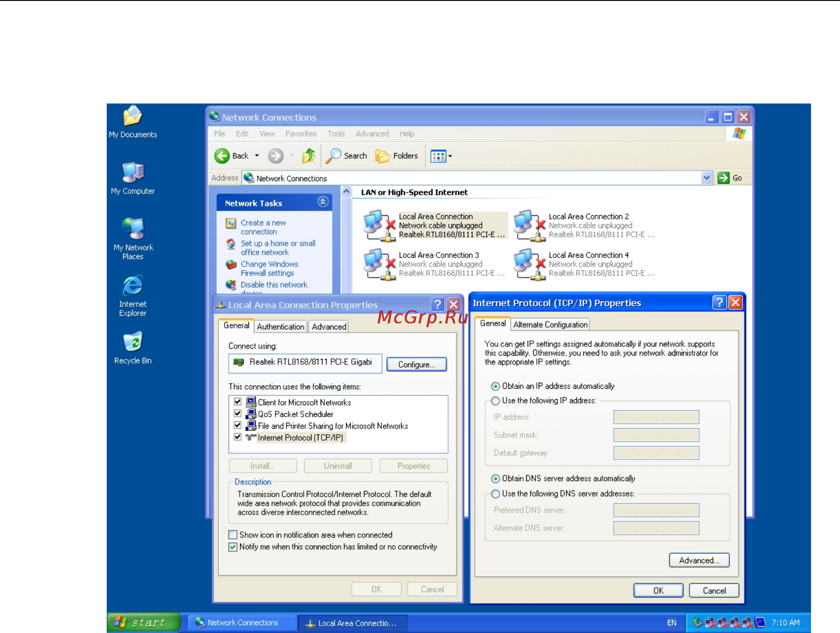Viewport: 840px width, 633px height.
Task: Select Local Area Connection 2 icon
Action: 529,225
